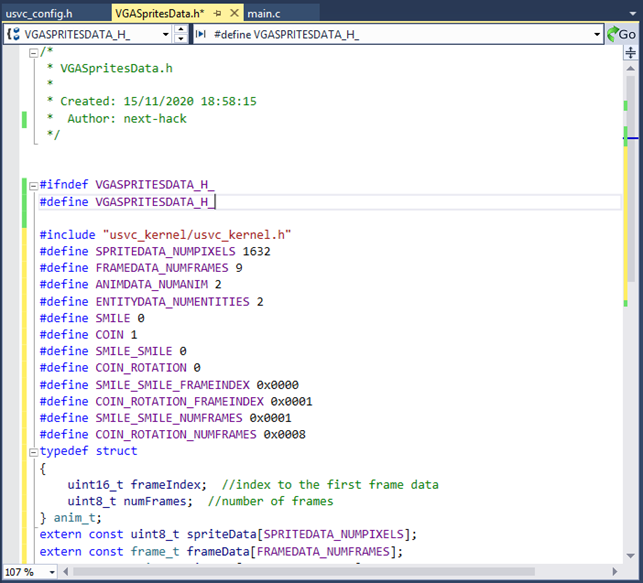This screenshot has height=583, width=643.
Task: Click 'uint16_t frameIndex;' declaration
Action: coord(137,485)
